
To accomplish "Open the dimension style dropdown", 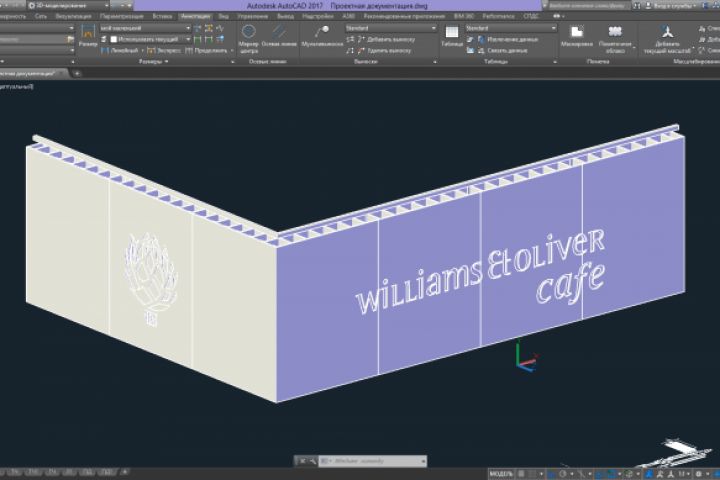I will [x=145, y=28].
